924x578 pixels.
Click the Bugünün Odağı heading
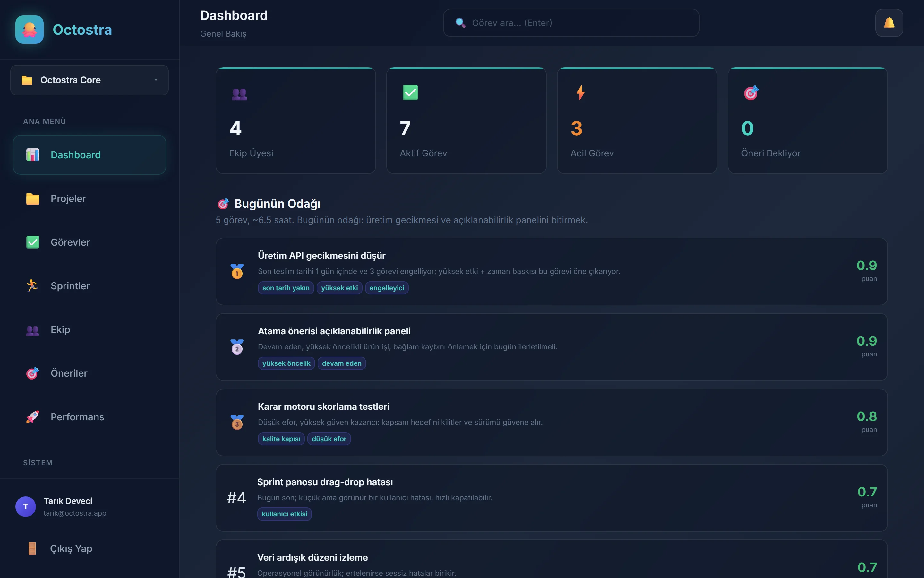[277, 204]
